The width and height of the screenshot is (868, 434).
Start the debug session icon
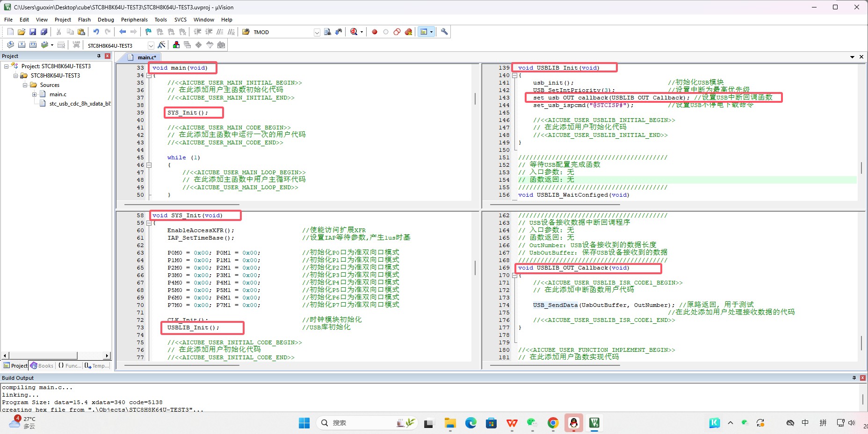tap(354, 32)
